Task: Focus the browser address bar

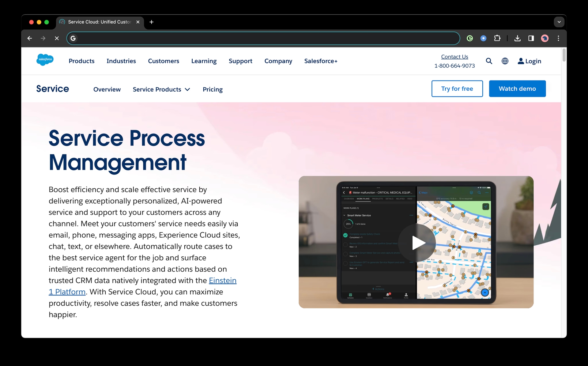Action: coord(263,38)
